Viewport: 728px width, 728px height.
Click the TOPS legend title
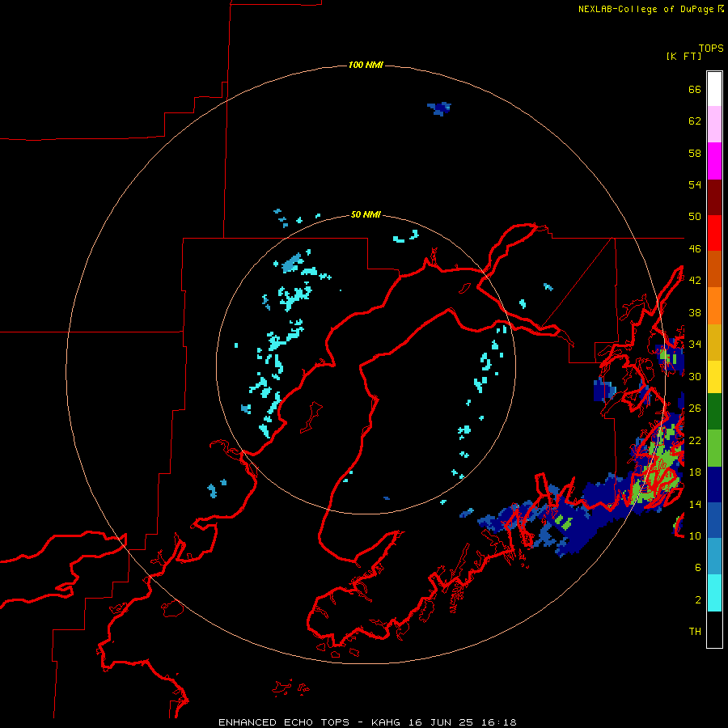pos(711,48)
